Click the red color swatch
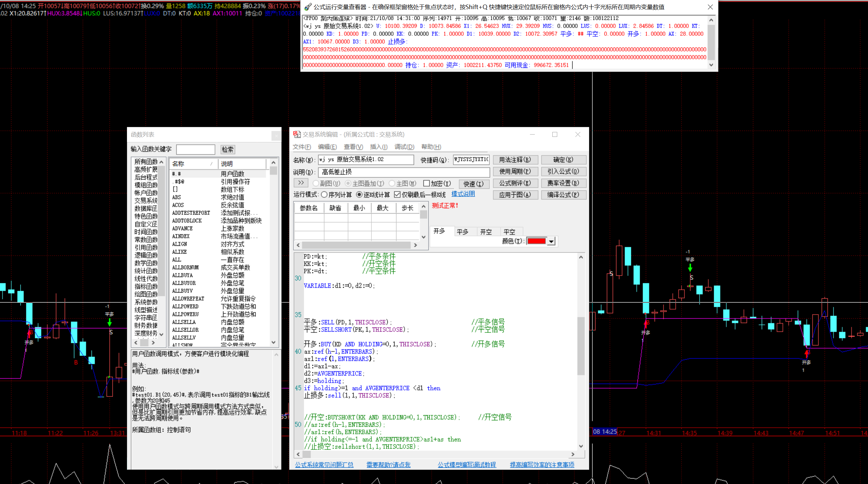The height and width of the screenshot is (484, 868). (x=536, y=241)
